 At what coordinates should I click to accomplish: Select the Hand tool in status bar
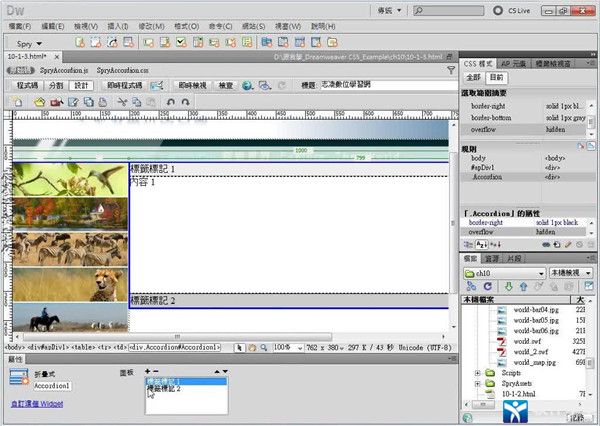252,348
